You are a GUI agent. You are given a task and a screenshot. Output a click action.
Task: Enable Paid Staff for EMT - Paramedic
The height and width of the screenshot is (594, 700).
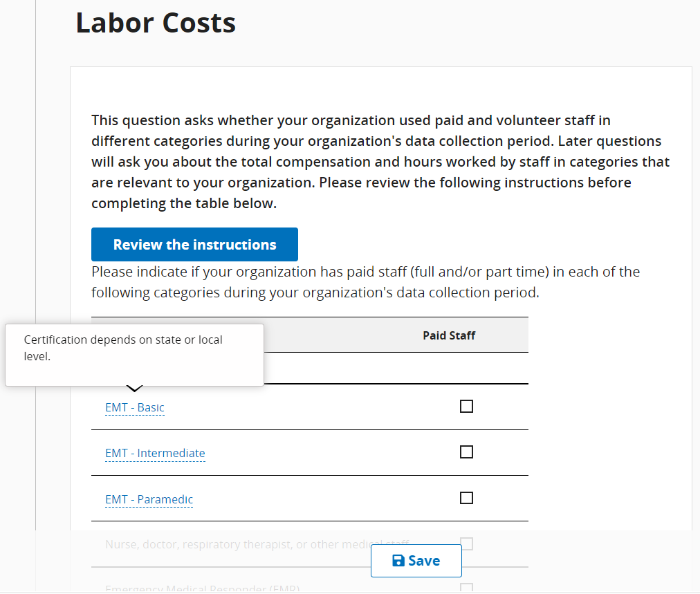466,498
